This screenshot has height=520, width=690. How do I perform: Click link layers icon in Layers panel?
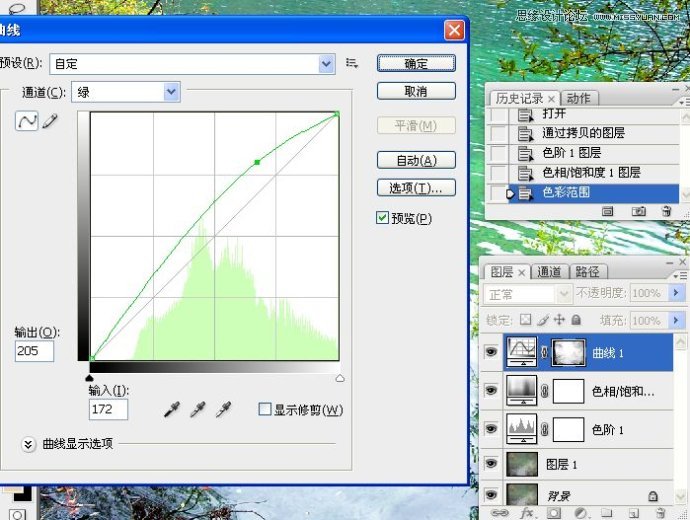click(x=499, y=513)
